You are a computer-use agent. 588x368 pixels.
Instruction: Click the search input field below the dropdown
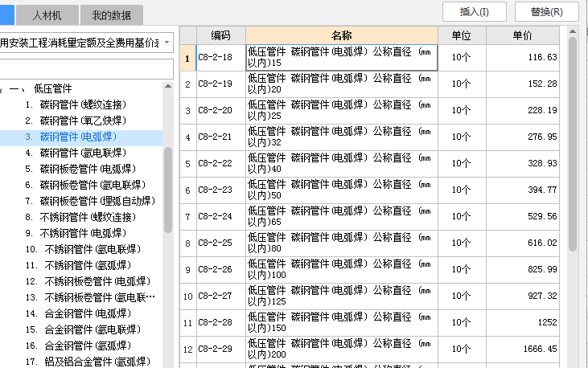pos(87,69)
